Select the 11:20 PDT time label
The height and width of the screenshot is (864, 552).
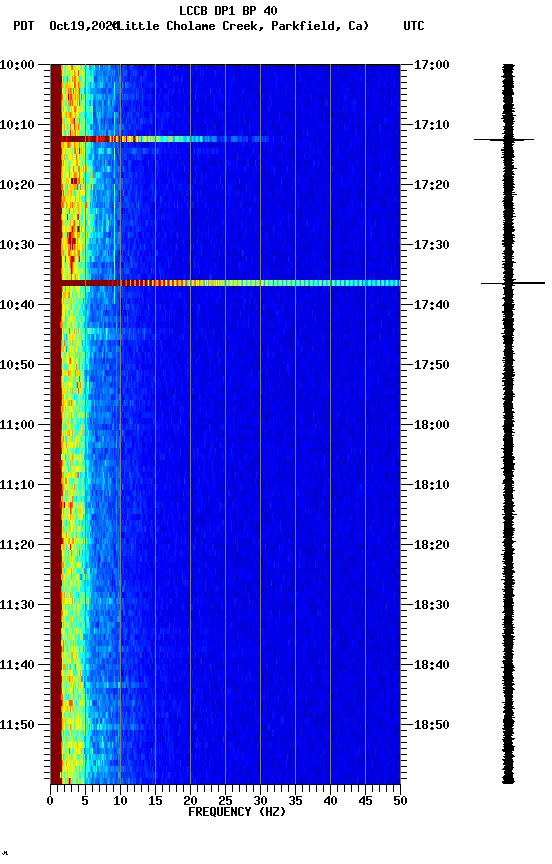click(x=17, y=546)
